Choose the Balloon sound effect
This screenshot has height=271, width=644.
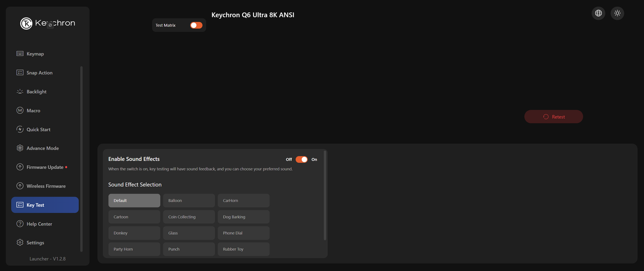tap(189, 201)
